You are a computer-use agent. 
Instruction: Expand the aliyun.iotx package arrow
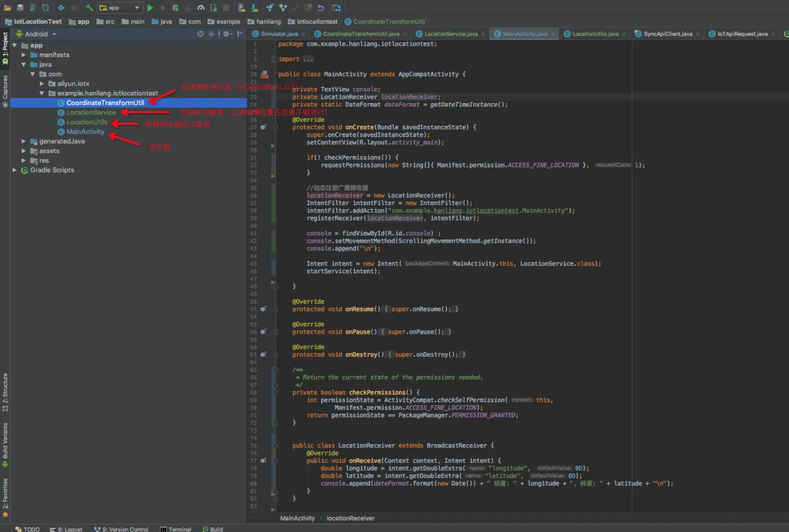click(42, 84)
